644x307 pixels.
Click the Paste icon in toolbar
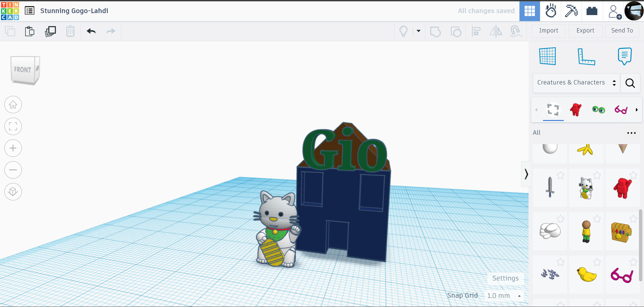30,31
